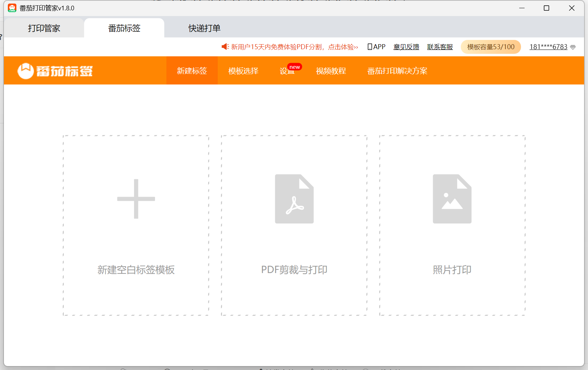Click the 番茄标签 logo in orange bar
The height and width of the screenshot is (370, 588).
coord(55,71)
